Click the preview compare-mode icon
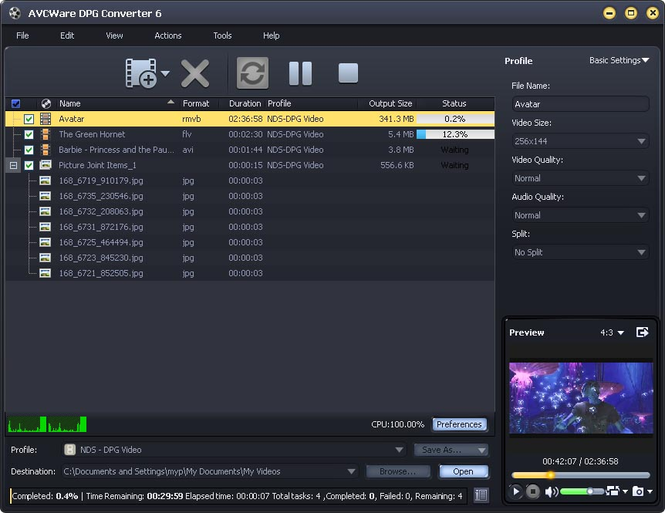The width and height of the screenshot is (665, 513). click(x=613, y=491)
